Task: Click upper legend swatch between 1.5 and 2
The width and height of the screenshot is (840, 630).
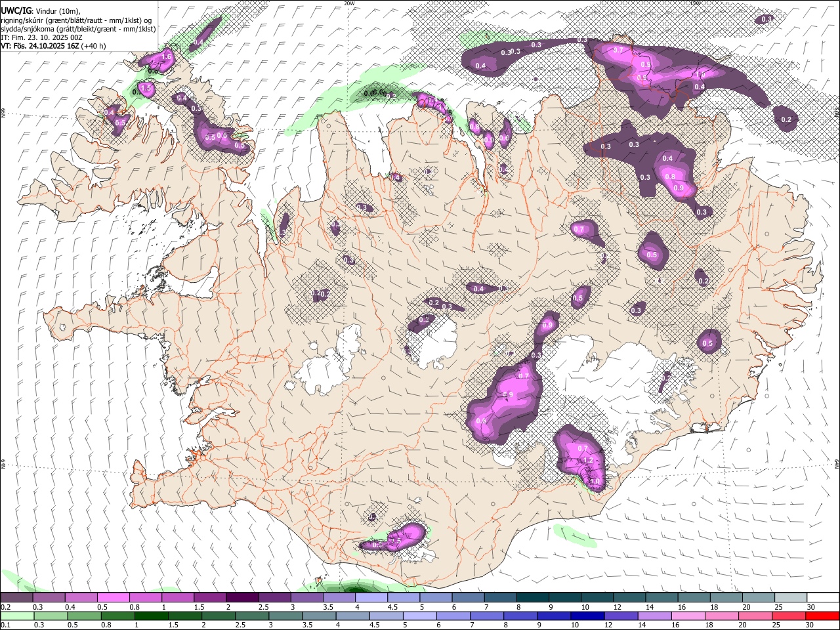Action: point(209,597)
